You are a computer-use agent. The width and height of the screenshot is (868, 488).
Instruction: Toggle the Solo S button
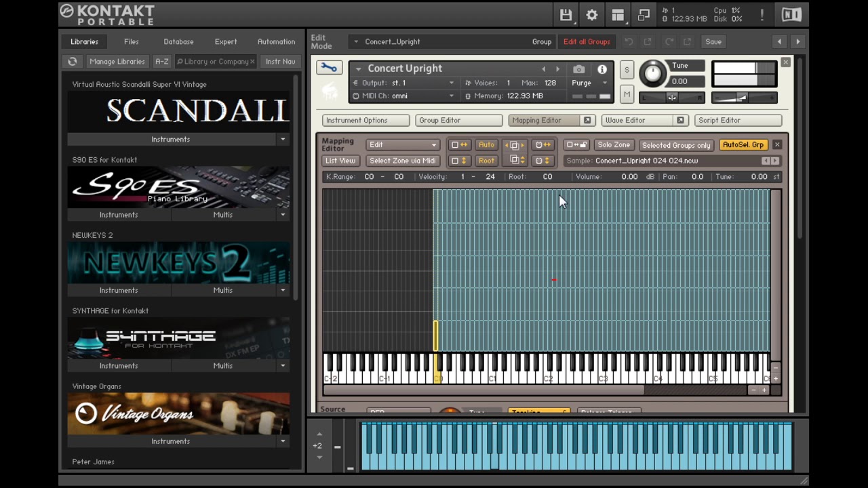pos(627,70)
